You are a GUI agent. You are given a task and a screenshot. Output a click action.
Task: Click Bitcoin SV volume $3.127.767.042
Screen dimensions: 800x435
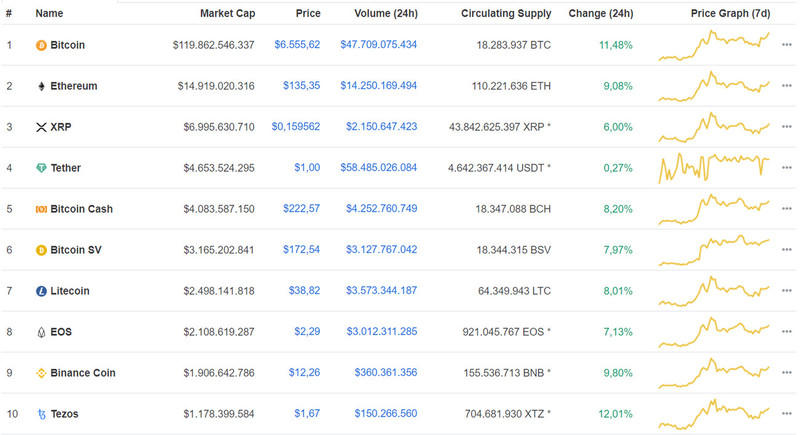pos(382,250)
